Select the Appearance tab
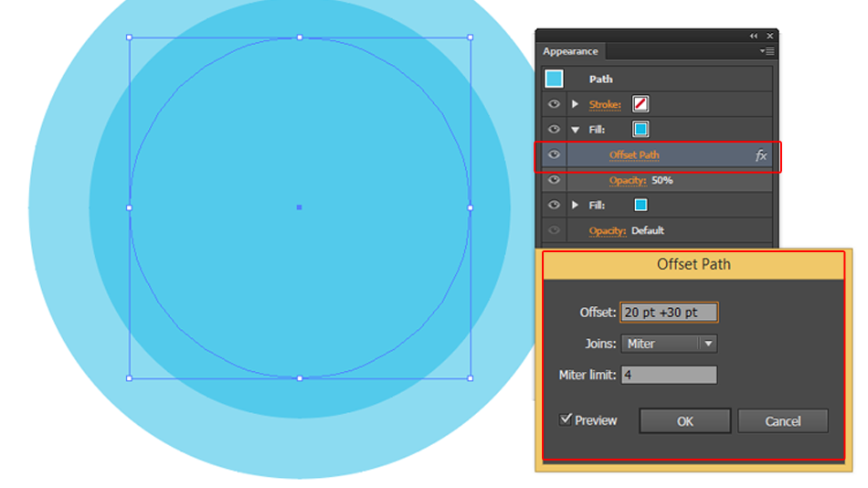This screenshot has width=868, height=488. click(x=570, y=51)
